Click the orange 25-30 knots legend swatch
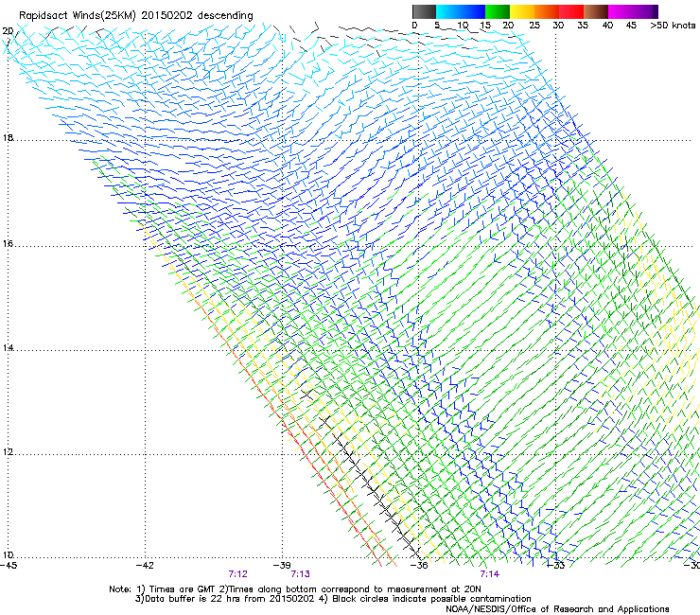700x615 pixels. 547,11
